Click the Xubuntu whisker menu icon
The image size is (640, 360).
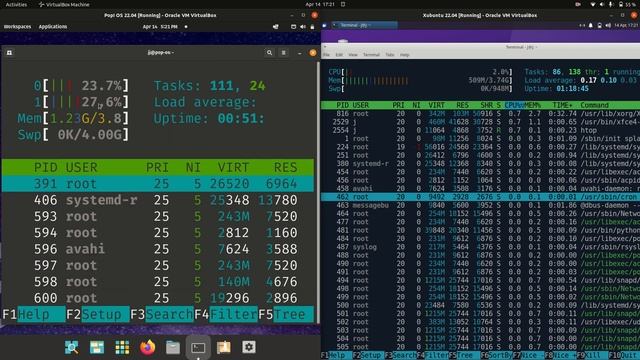pyautogui.click(x=324, y=25)
